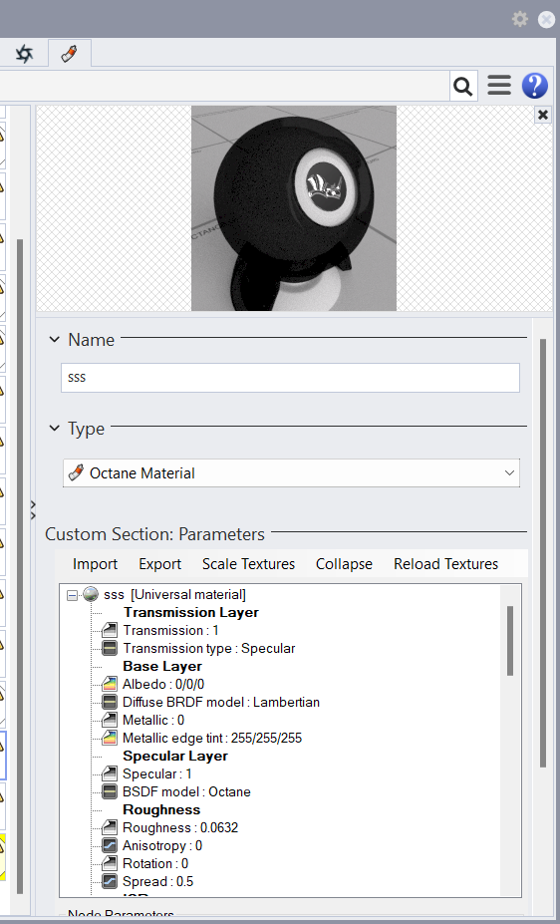Click the Roughness : 0.0632 float icon
This screenshot has height=924, width=560.
click(110, 828)
